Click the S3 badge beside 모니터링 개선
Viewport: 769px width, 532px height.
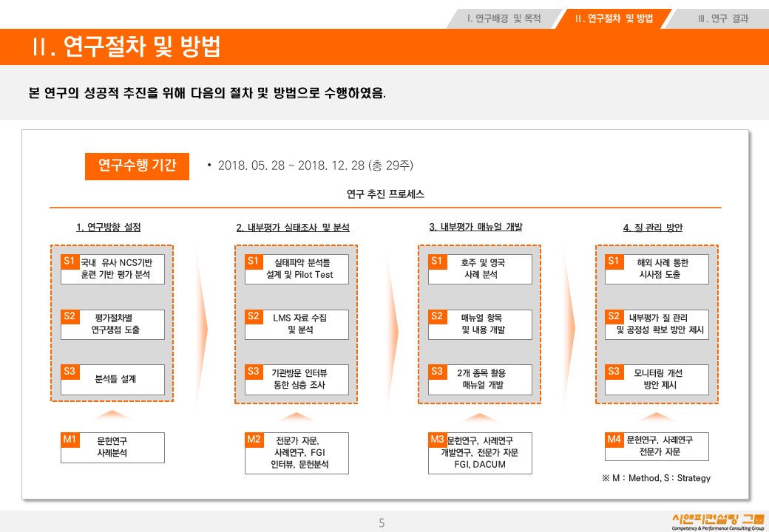[x=614, y=372]
